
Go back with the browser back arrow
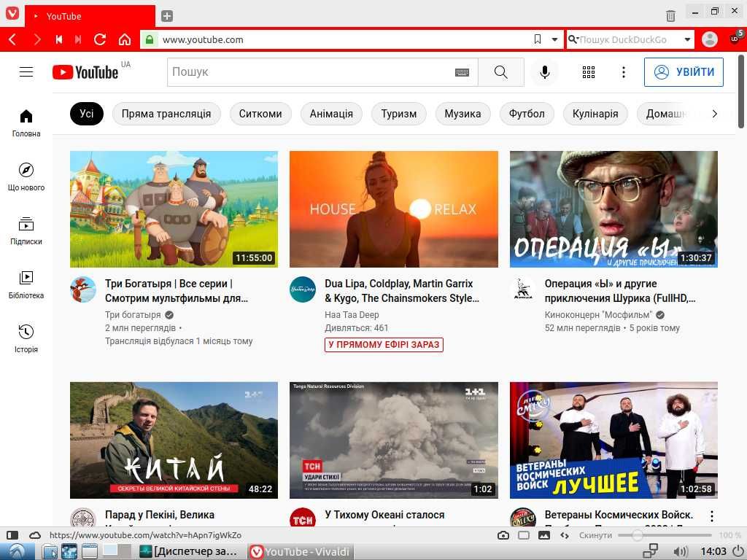pyautogui.click(x=12, y=39)
